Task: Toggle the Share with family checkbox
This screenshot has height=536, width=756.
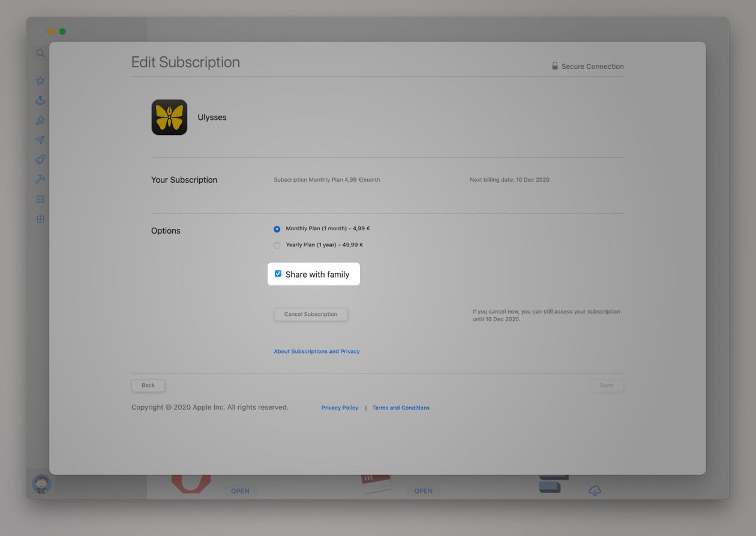Action: coord(278,274)
